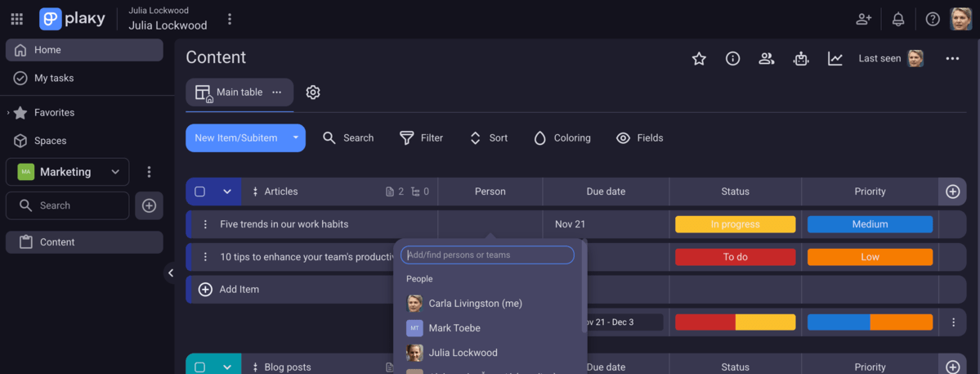Check the Blog posts group checkbox
The width and height of the screenshot is (980, 374).
[x=200, y=367]
